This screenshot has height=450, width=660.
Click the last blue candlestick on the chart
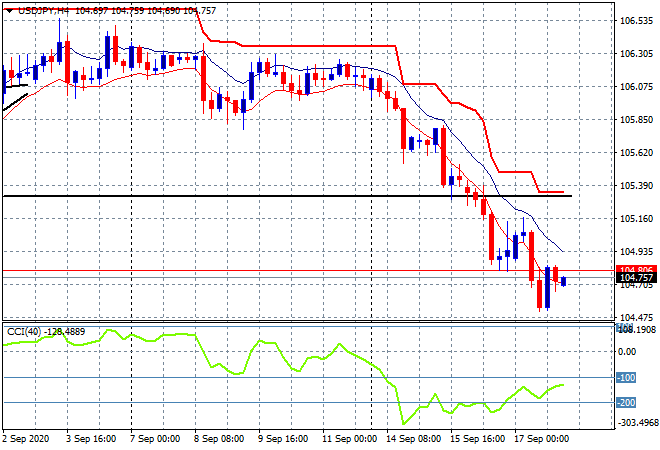click(564, 281)
